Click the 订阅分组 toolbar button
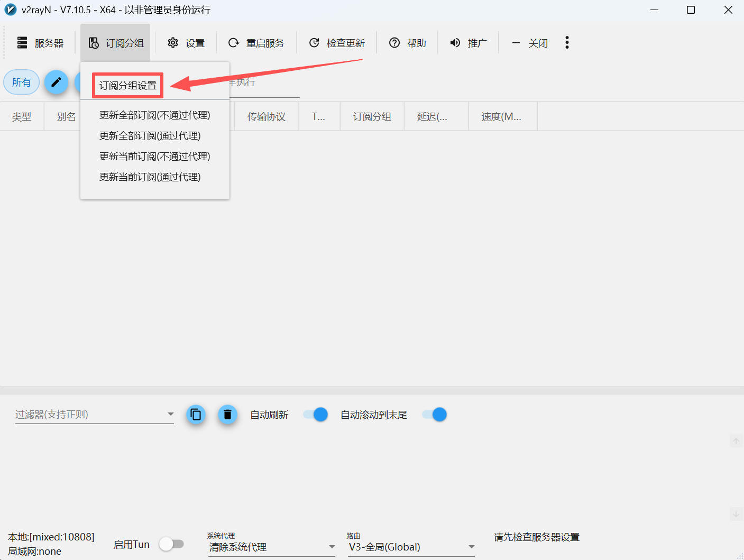This screenshot has height=560, width=744. pyautogui.click(x=116, y=43)
